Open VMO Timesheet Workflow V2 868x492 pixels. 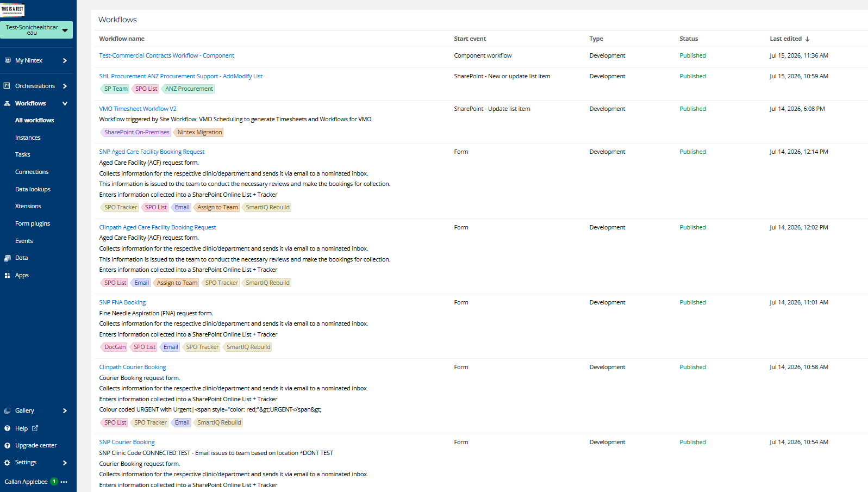[x=138, y=109]
